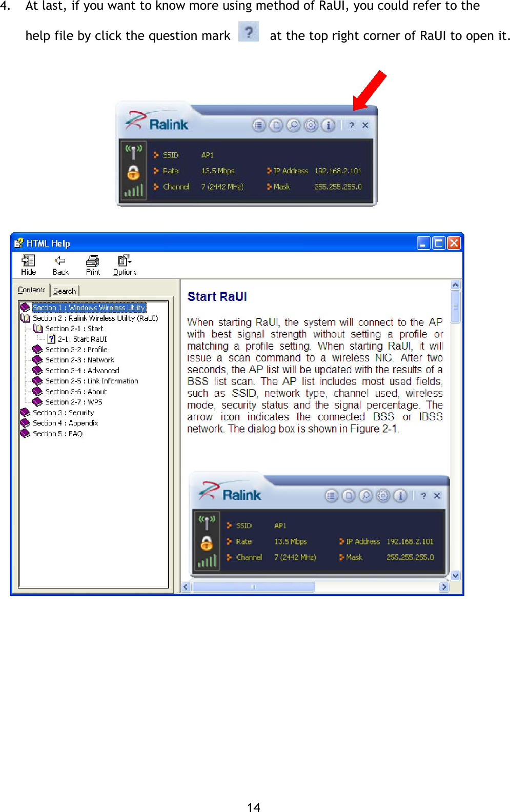Click Channel value 7 (2442 MHz) in top RaUI

click(x=222, y=187)
